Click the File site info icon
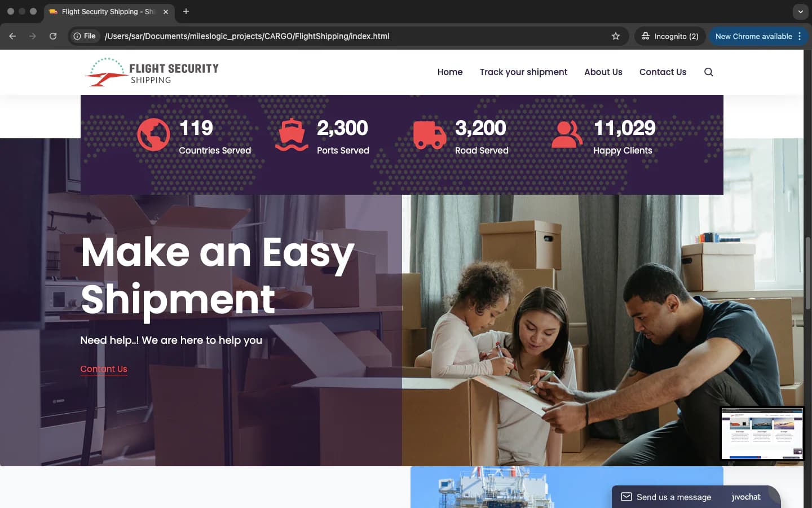Screen dimensions: 812x508 pos(85,36)
